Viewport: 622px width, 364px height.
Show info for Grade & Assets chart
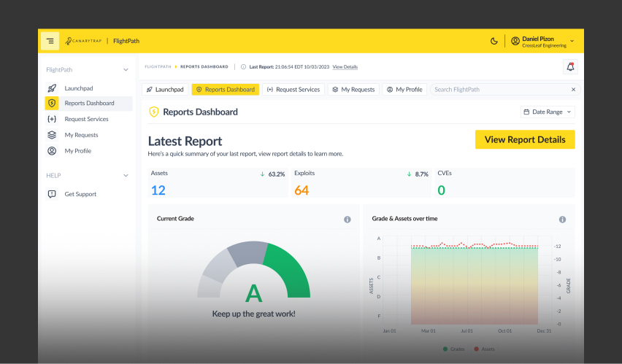pos(562,219)
